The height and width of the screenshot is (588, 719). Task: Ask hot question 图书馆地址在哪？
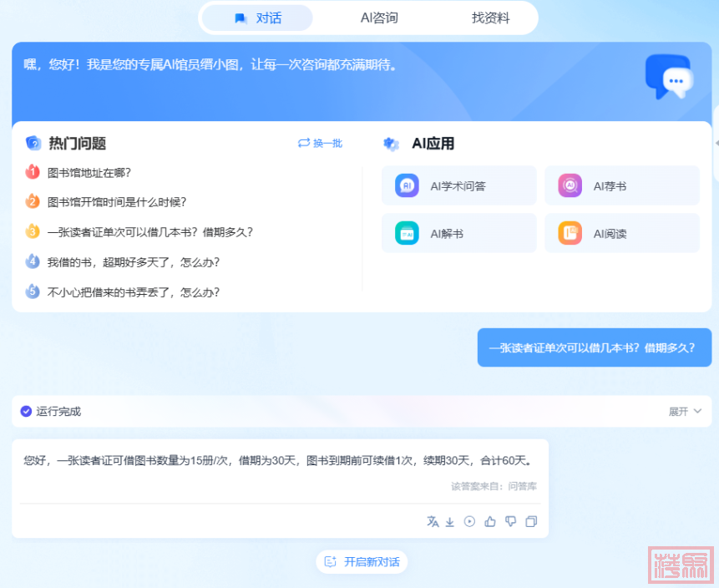pos(89,173)
